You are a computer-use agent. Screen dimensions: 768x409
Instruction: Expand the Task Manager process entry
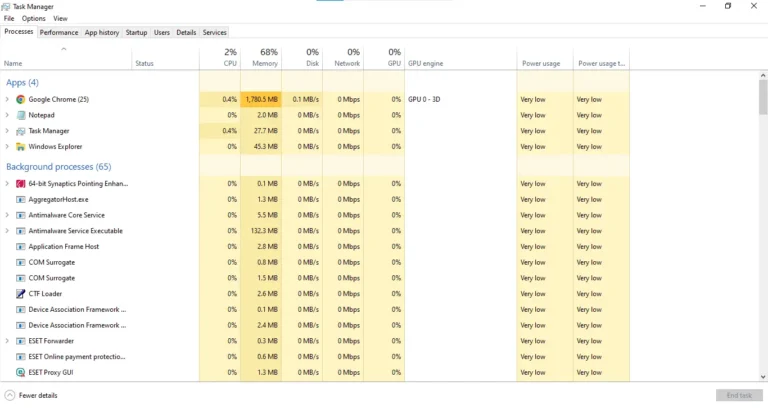click(x=7, y=131)
